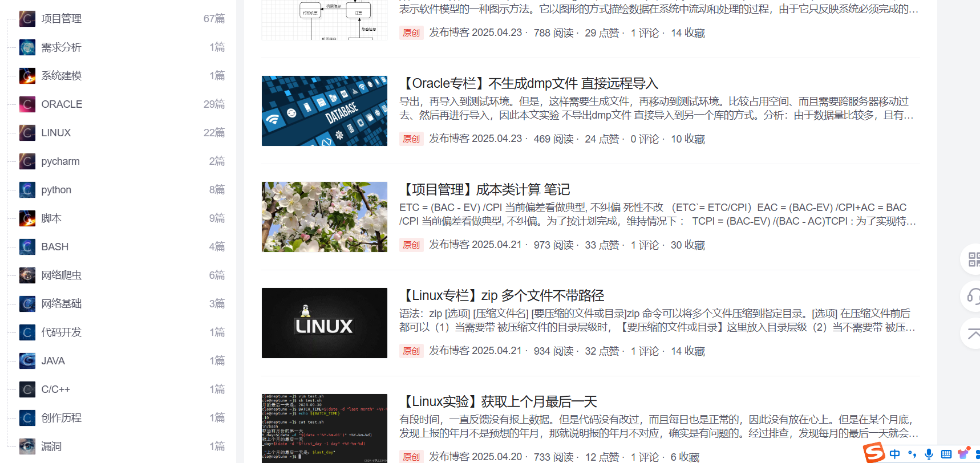Image resolution: width=980 pixels, height=463 pixels.
Task: Open the 项目管理 category link
Action: pyautogui.click(x=62, y=19)
